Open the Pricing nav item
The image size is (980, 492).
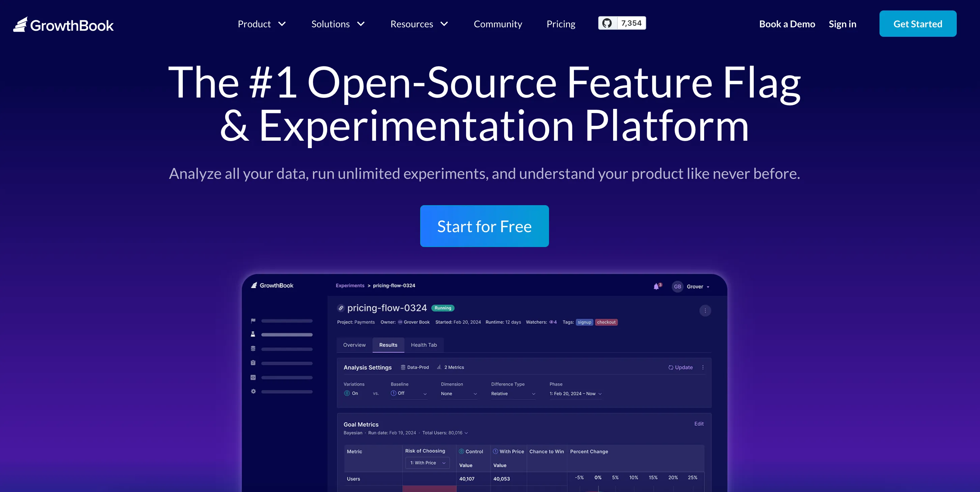561,24
